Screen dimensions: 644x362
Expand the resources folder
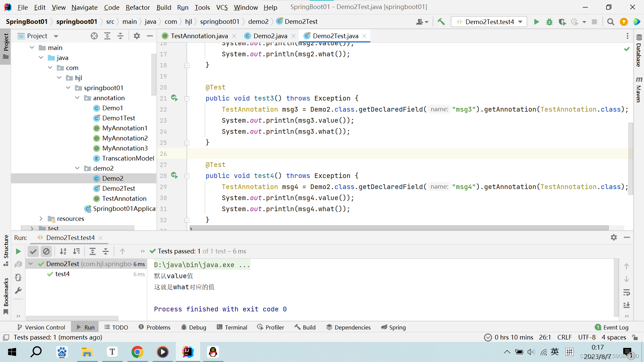[x=41, y=219]
